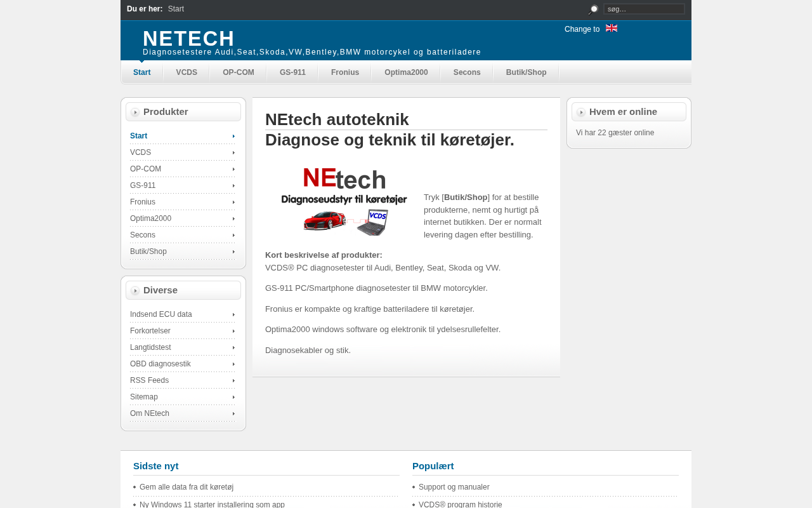Open the Om NEtech link
Viewport: 812px width, 508px height.
coord(183,413)
